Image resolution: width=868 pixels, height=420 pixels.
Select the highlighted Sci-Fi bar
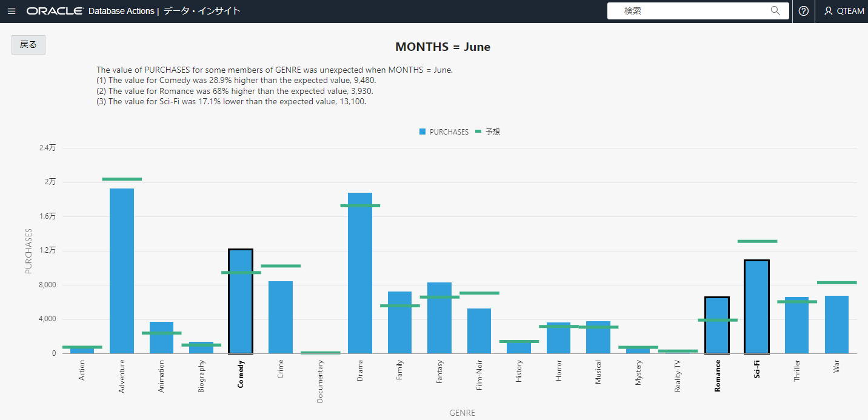tap(757, 309)
